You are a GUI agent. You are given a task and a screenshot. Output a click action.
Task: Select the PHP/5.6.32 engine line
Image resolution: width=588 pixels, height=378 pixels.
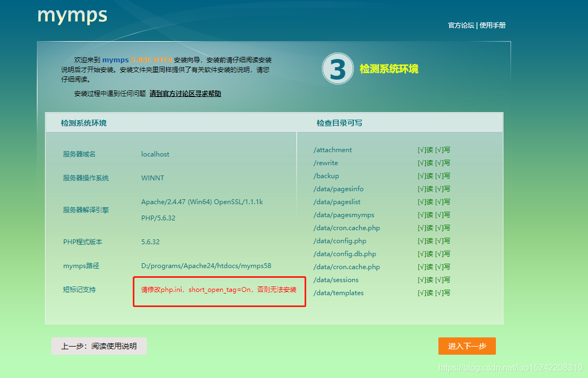pyautogui.click(x=158, y=218)
